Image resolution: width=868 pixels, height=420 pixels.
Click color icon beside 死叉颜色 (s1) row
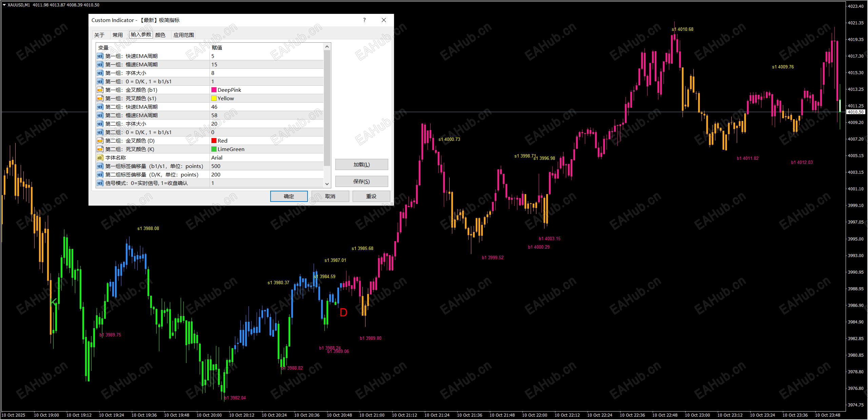(x=100, y=99)
